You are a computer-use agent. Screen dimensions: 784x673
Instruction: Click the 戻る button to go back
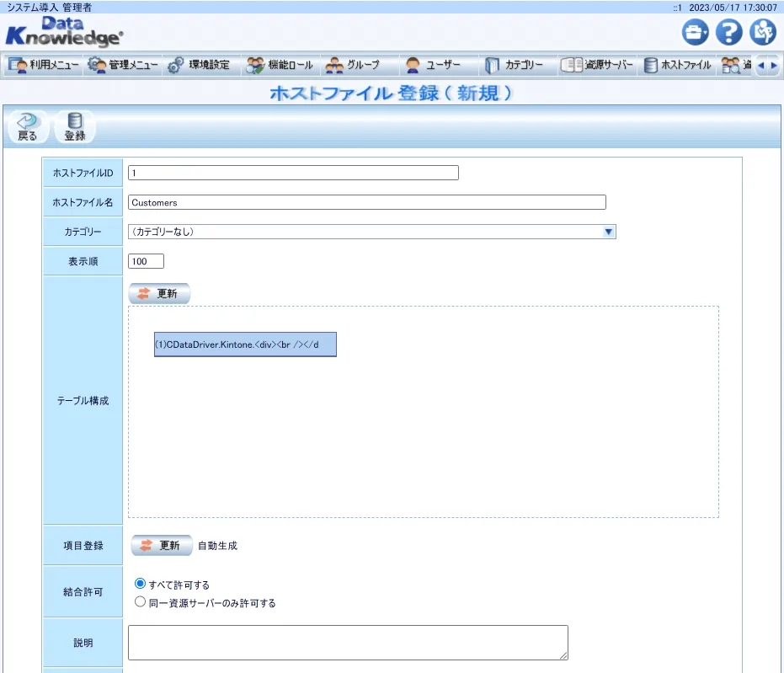coord(26,125)
